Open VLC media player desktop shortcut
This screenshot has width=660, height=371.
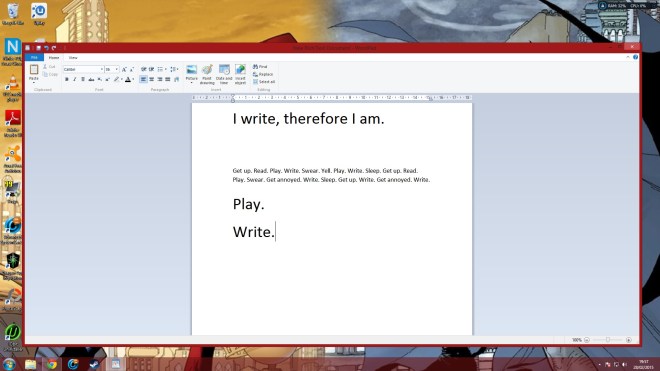coord(12,88)
